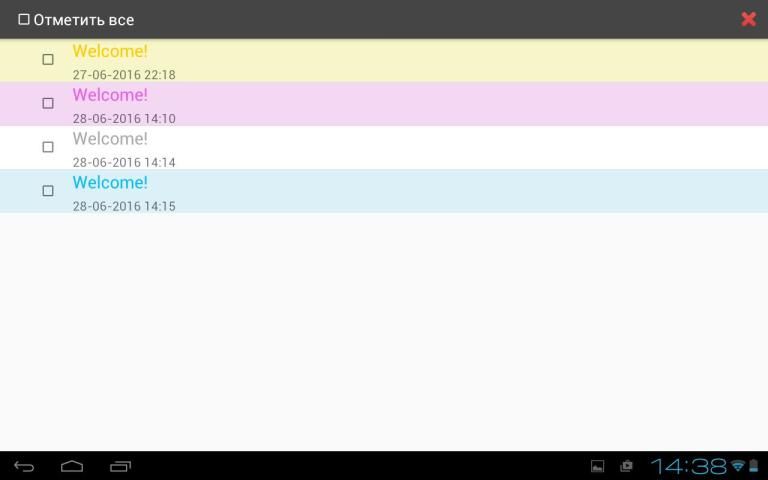Screen dimensions: 768x480
Task: Show recent apps via the navigation bar
Action: click(120, 466)
